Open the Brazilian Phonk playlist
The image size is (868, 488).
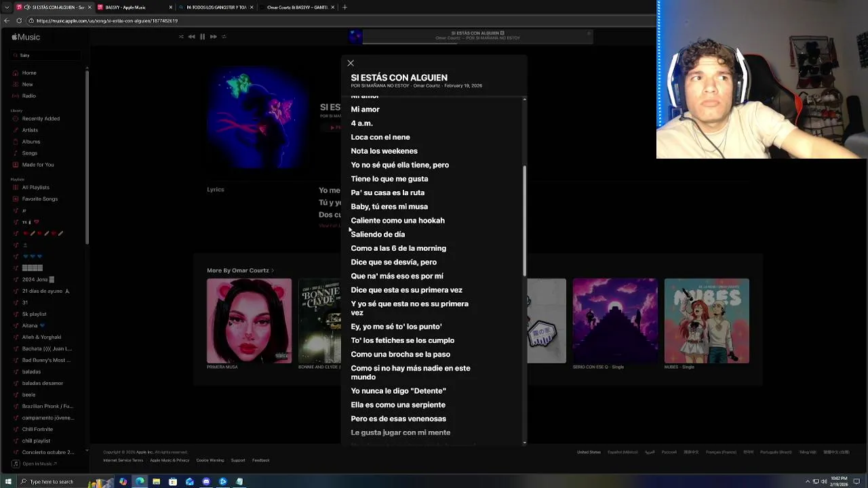coord(47,406)
